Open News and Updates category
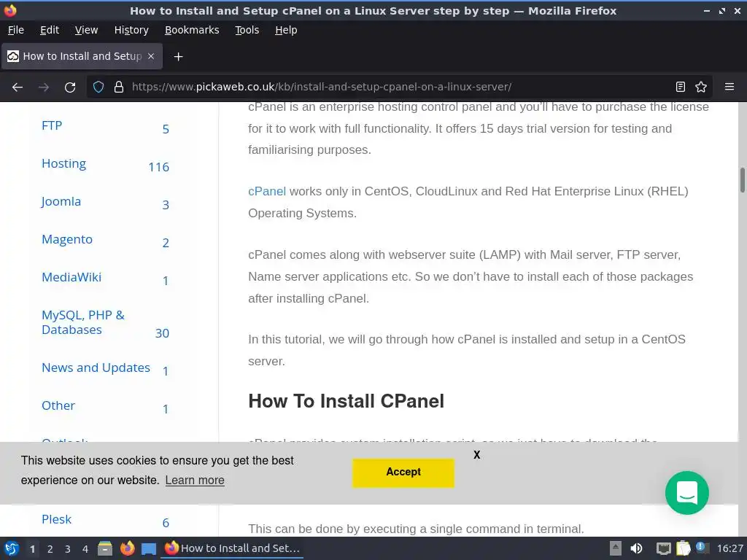Screen dimensions: 747x560 pos(96,367)
